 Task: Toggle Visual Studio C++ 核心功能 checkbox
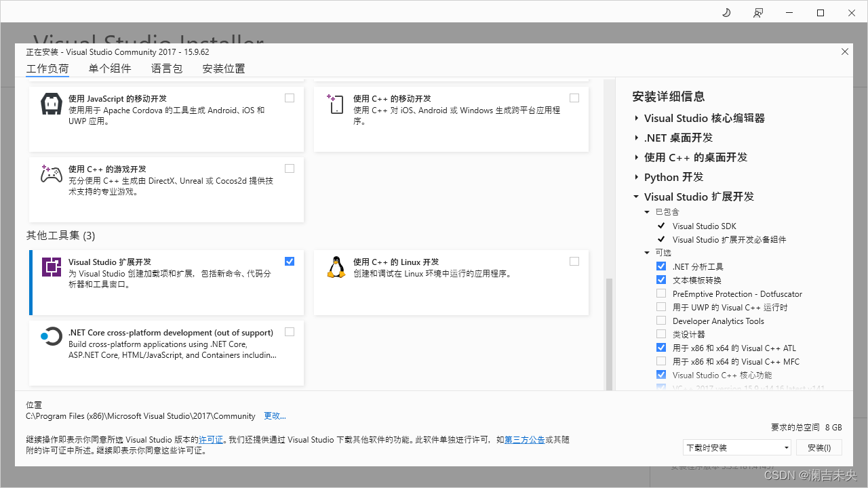pos(661,375)
